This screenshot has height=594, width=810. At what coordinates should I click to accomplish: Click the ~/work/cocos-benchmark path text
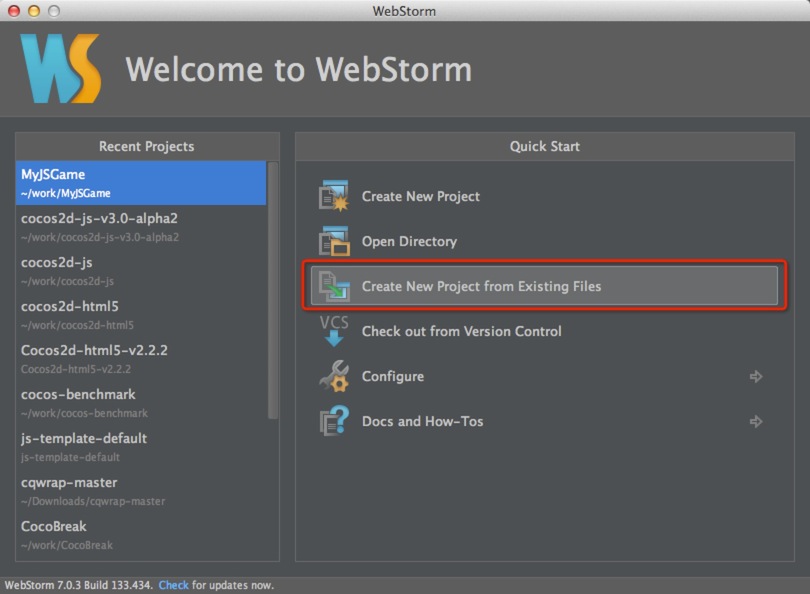[84, 413]
